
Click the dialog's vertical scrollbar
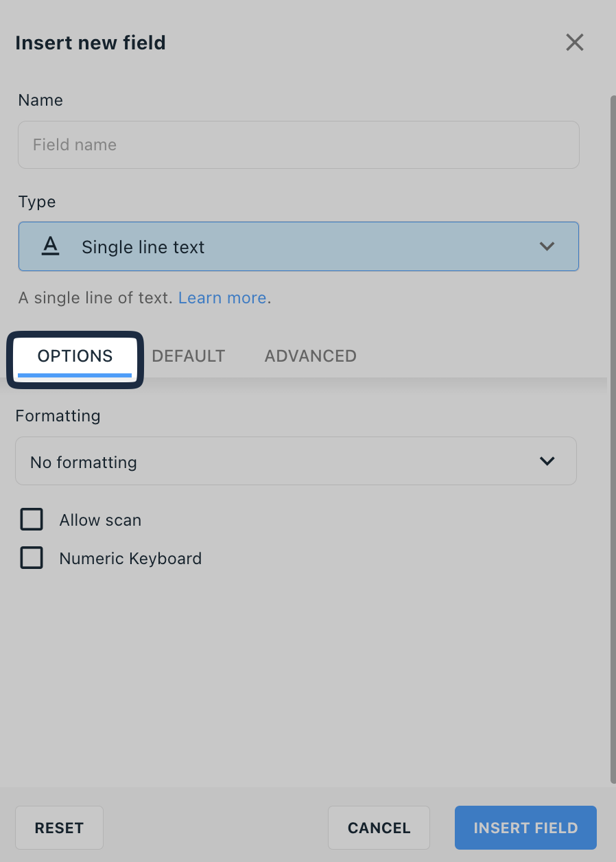[x=612, y=439]
